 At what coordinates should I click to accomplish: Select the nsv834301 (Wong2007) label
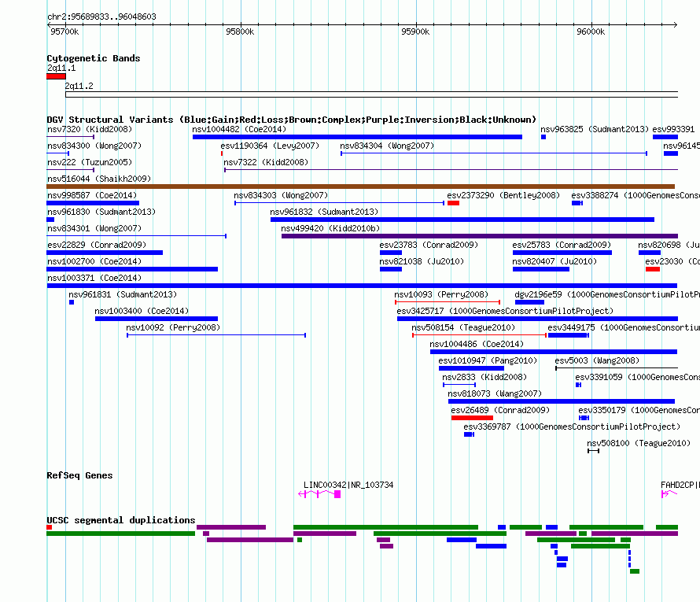click(94, 228)
